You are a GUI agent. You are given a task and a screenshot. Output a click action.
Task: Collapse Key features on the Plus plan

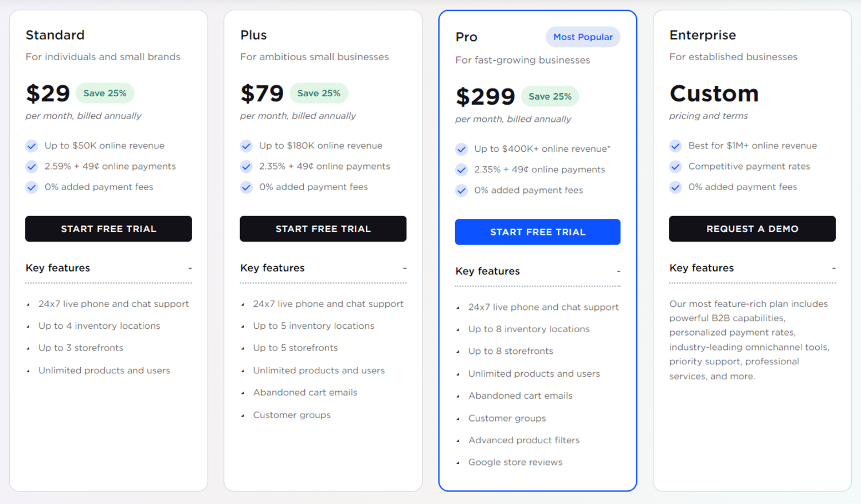[405, 267]
